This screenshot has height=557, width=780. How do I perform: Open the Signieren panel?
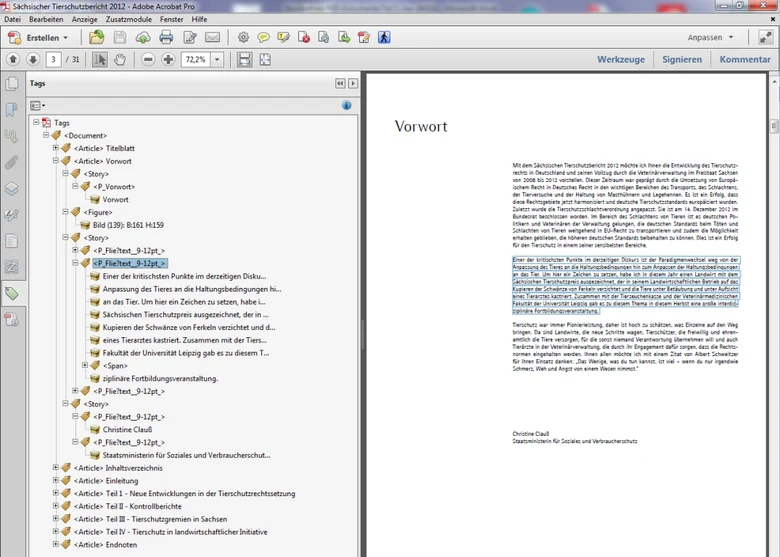coord(682,59)
